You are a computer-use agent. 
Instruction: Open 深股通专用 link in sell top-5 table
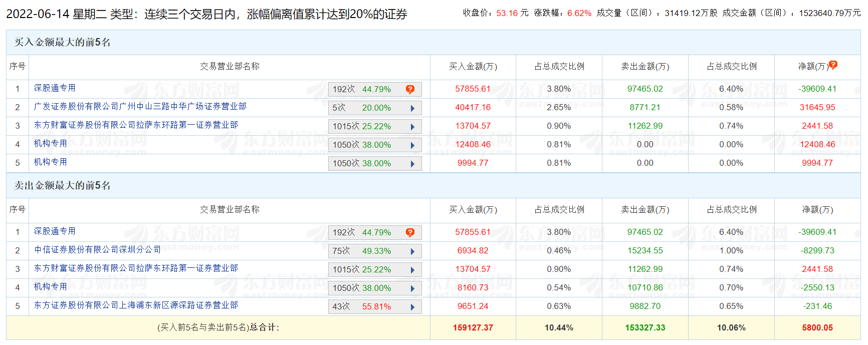pos(55,231)
